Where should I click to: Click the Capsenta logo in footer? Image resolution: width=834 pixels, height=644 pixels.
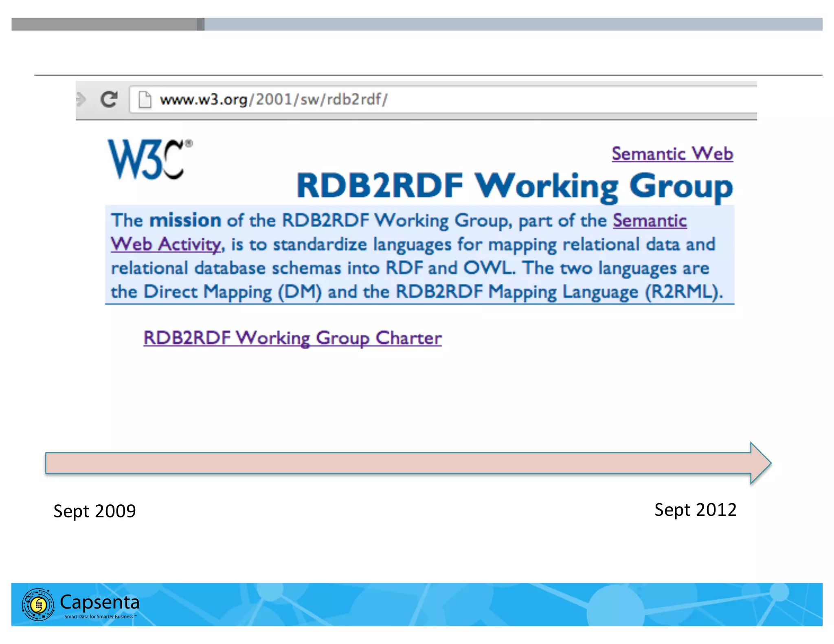[x=81, y=605]
